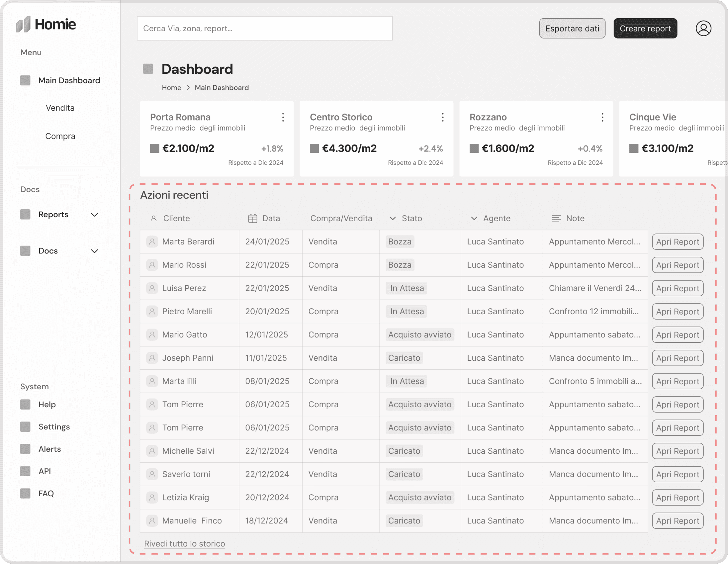This screenshot has height=564, width=728.
Task: Open report for Luisa Perez row
Action: click(678, 288)
